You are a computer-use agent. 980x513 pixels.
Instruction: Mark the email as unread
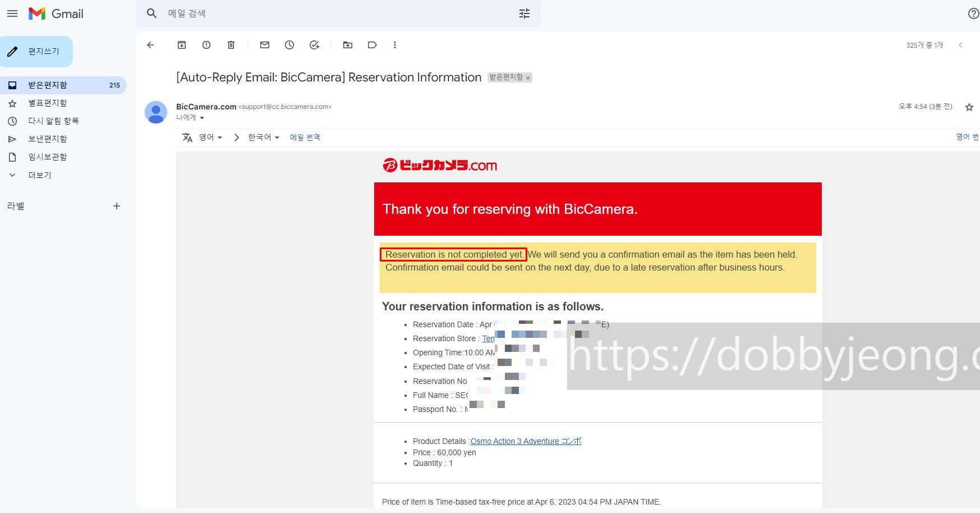[265, 45]
